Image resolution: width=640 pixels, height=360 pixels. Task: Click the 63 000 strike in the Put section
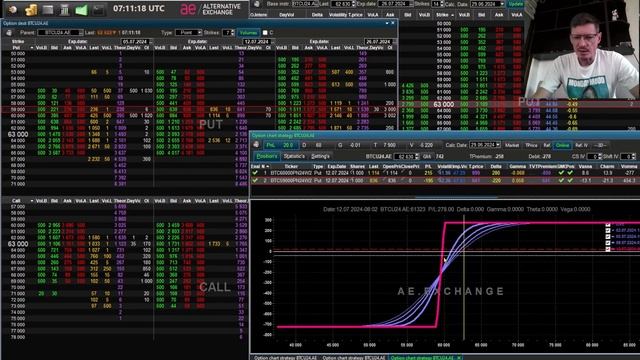coord(18,134)
